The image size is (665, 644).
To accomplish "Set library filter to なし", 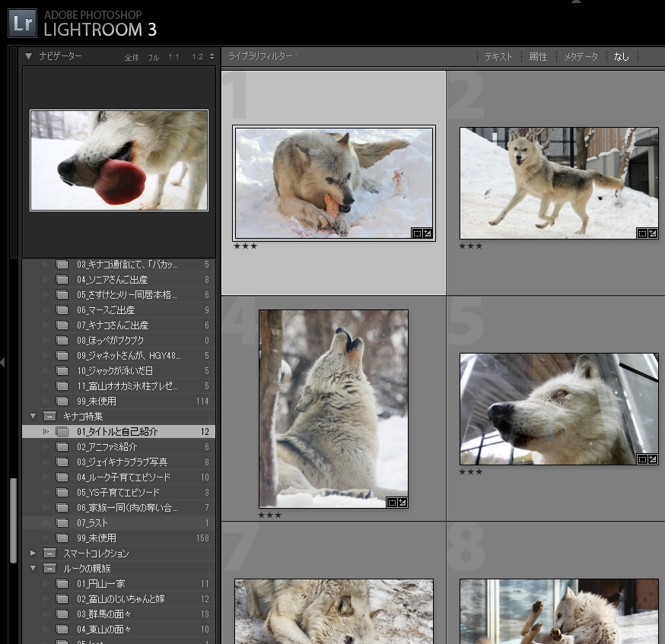I will 622,57.
